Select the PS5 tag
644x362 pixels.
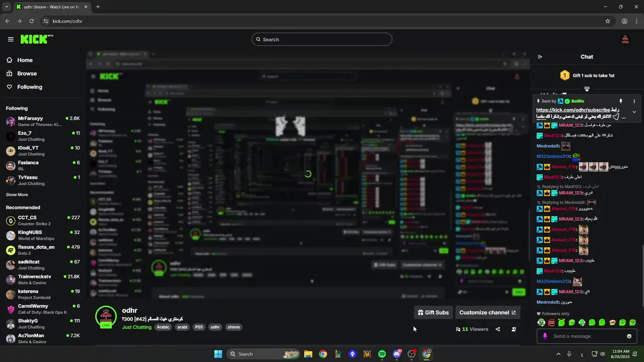point(199,327)
